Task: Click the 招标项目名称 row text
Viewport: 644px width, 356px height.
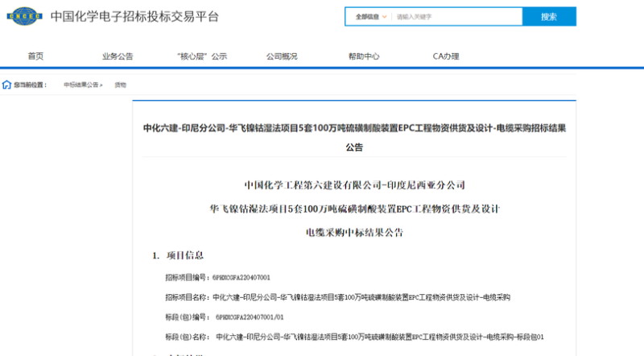Action: pos(337,297)
